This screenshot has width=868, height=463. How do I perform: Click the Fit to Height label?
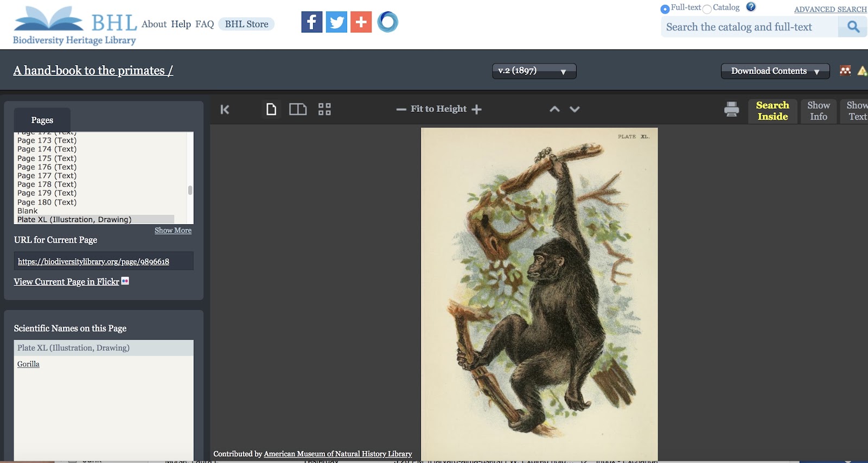(x=438, y=109)
